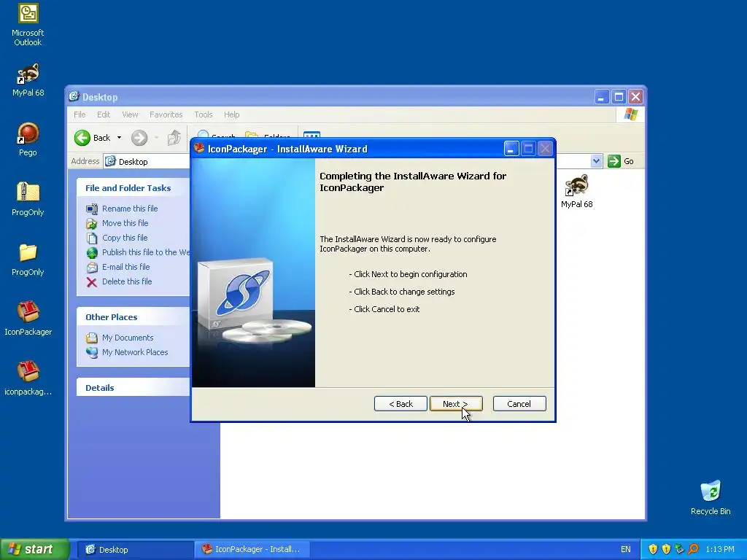Click the < Back wizard button
Viewport: 747px width, 560px height.
[x=400, y=404]
